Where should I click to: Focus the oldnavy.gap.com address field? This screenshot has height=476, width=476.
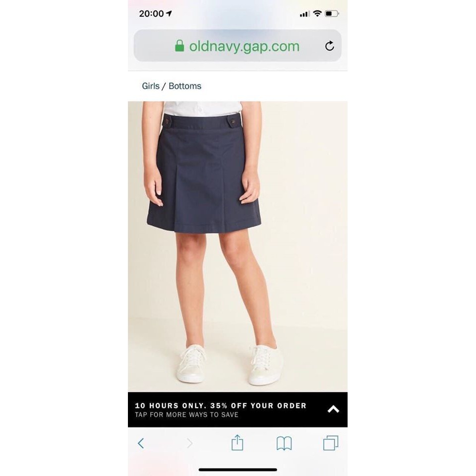[238, 46]
